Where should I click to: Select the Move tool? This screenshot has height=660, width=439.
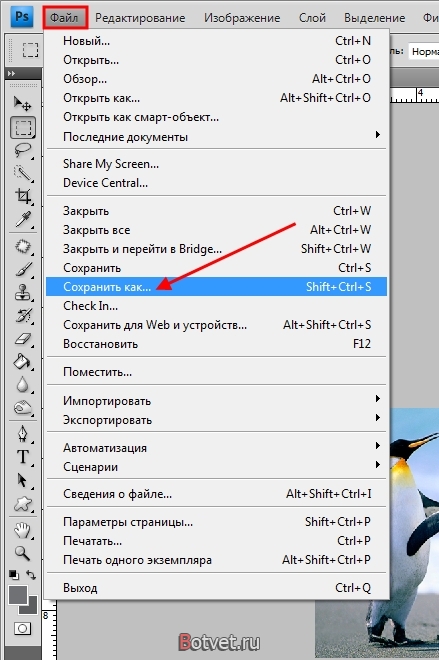pyautogui.click(x=22, y=104)
